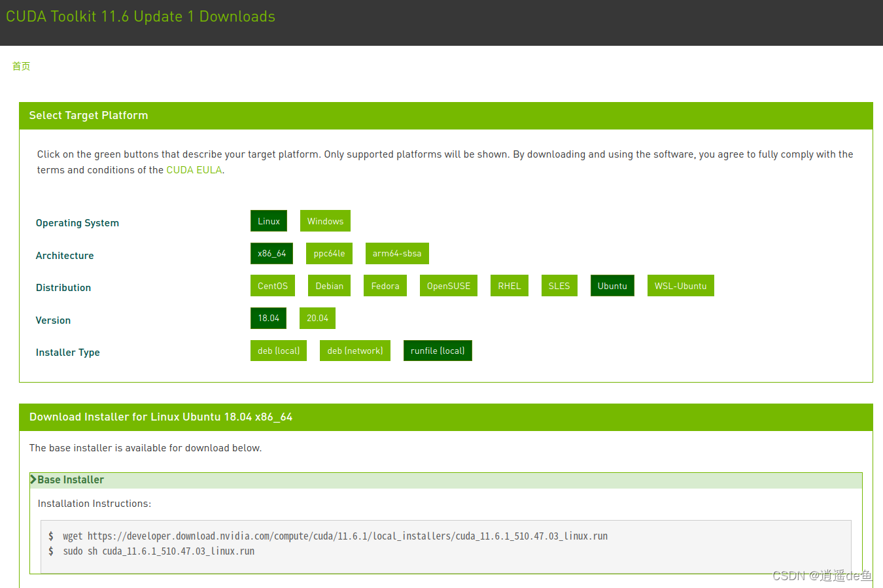Pick the Ubuntu distribution
Screen dimensions: 883x588
coord(612,286)
